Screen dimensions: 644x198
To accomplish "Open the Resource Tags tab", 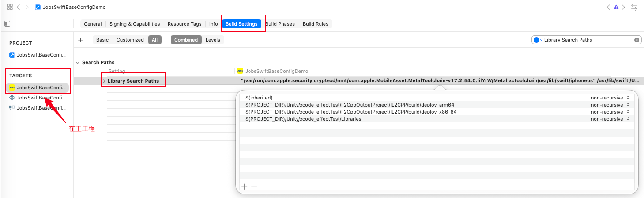I will 185,24.
